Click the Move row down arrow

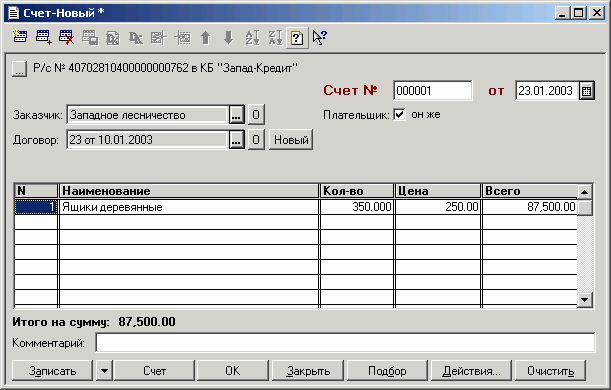click(x=229, y=37)
